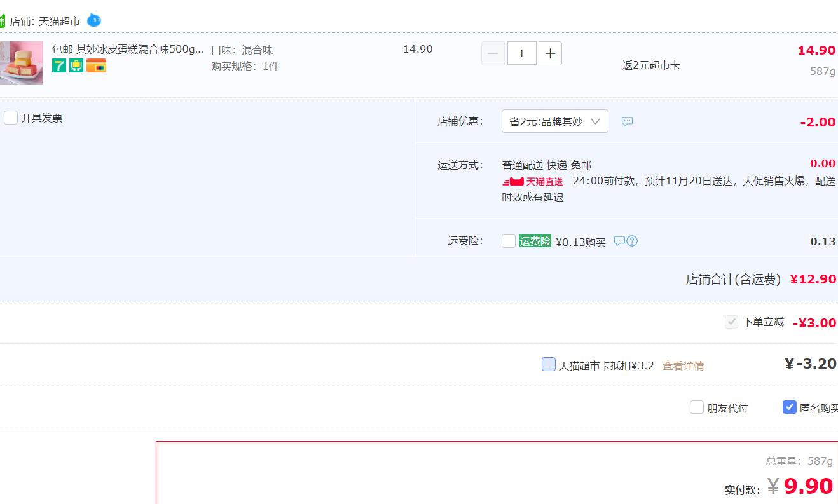Click the blue Wangwang chat icon beside 天猫超市
Viewport: 838px width, 504px height.
coord(93,20)
